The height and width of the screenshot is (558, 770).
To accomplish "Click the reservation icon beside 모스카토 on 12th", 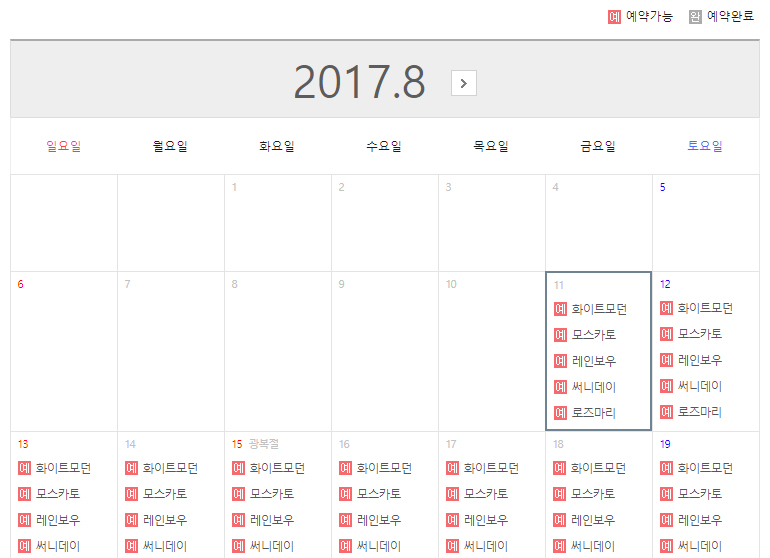I will click(x=667, y=334).
